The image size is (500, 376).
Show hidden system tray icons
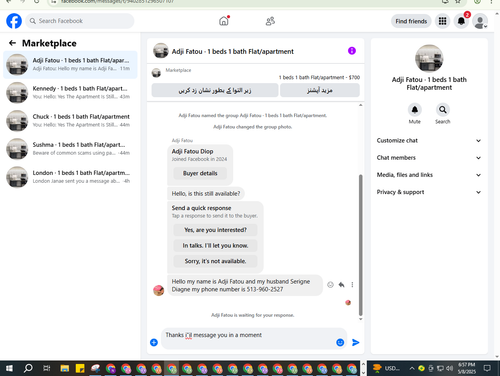(x=412, y=368)
